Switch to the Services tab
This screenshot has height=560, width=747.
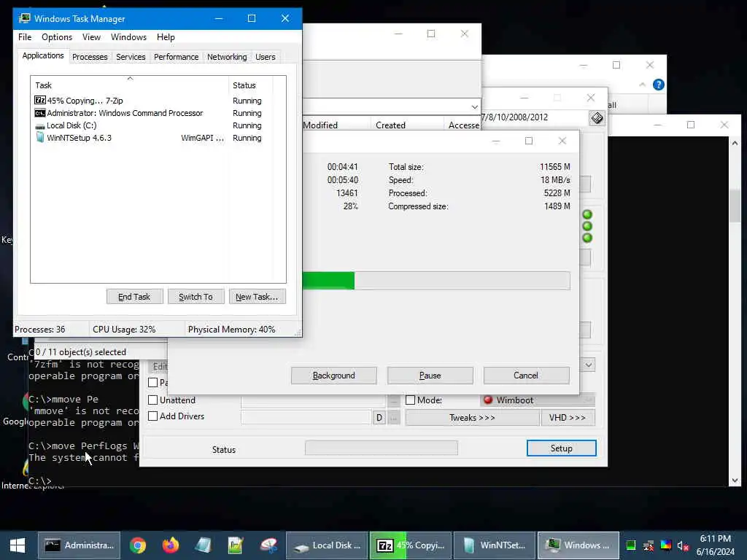(x=131, y=57)
